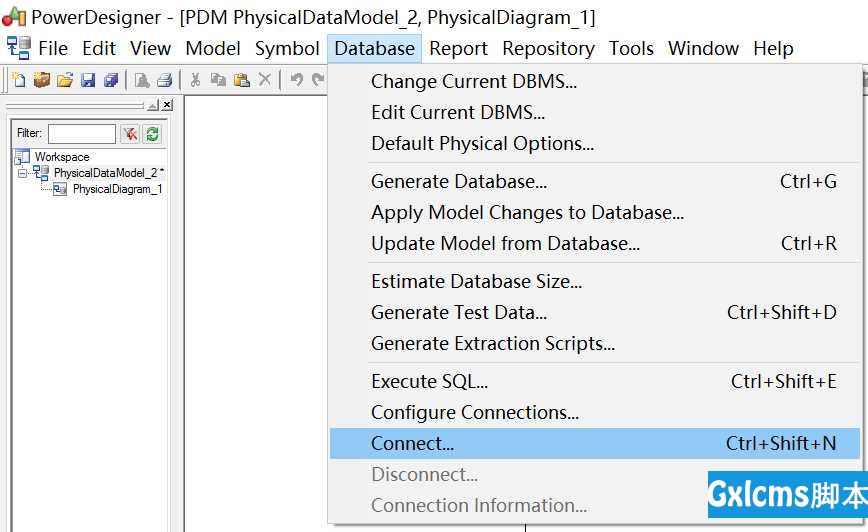Click the Save All toolbar icon

point(111,80)
